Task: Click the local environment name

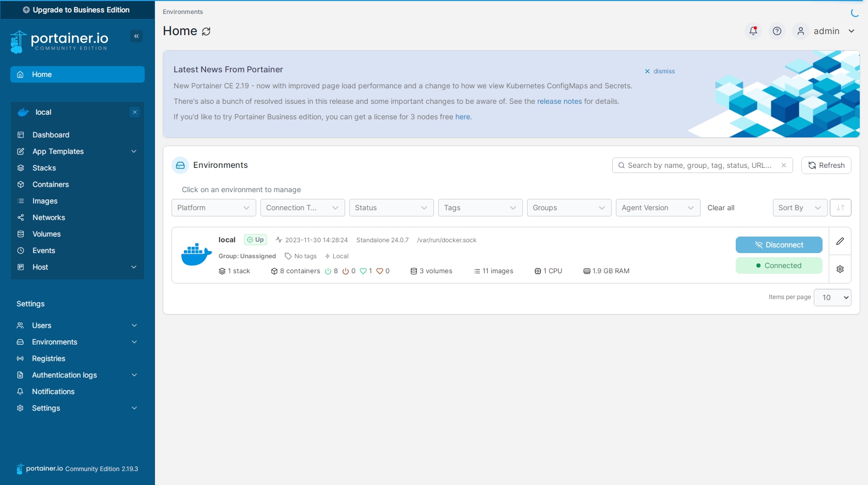Action: click(x=227, y=240)
